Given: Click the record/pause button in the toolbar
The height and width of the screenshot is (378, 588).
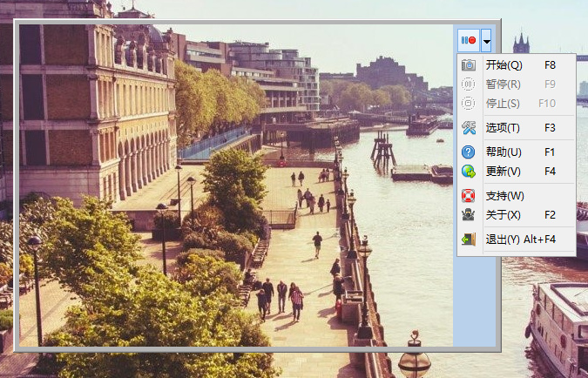Looking at the screenshot, I should (469, 40).
